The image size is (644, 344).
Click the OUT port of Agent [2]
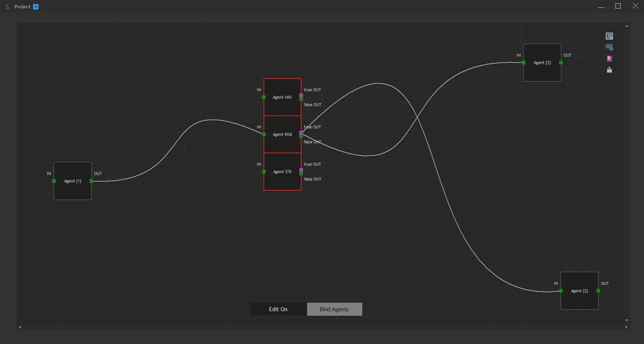598,291
